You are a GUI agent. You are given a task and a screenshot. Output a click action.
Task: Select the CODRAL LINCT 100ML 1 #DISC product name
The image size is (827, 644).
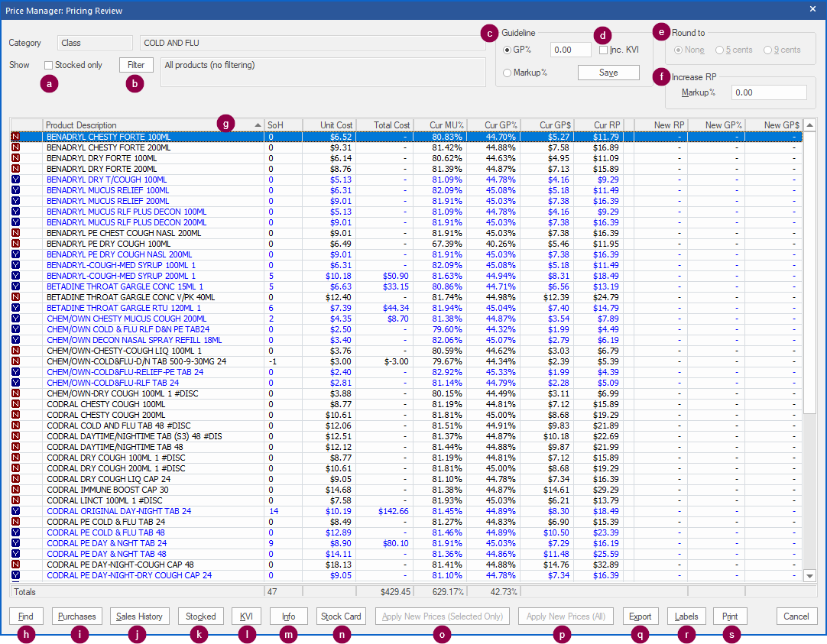click(x=105, y=500)
